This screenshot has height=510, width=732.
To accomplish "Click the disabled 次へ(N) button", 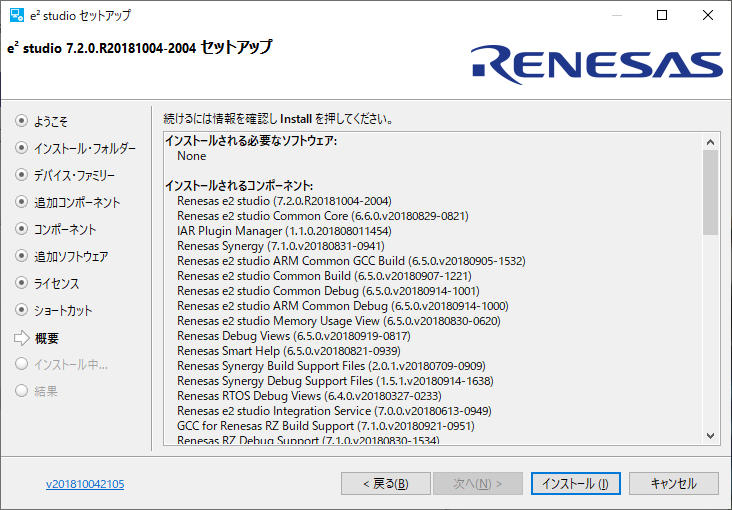I will 478,483.
